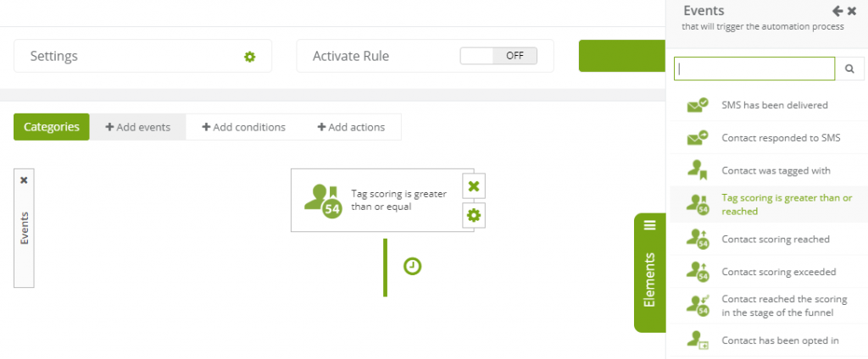Click the clock delay icon on connector
This screenshot has width=868, height=359.
413,267
